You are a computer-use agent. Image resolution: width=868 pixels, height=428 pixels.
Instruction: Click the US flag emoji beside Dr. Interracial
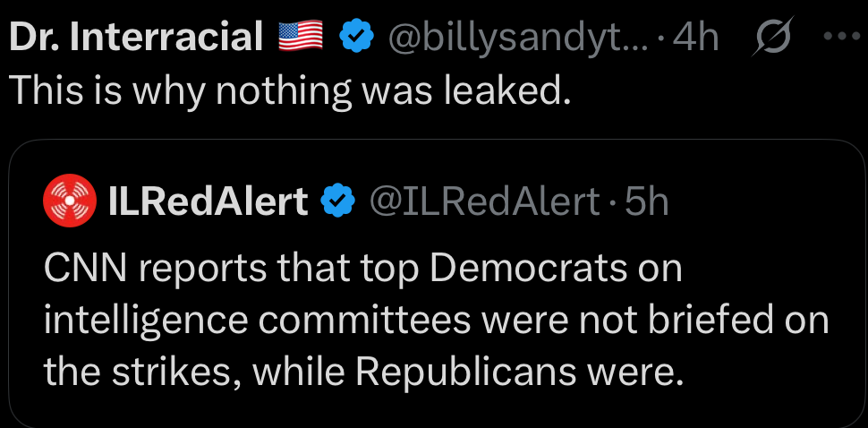coord(300,37)
